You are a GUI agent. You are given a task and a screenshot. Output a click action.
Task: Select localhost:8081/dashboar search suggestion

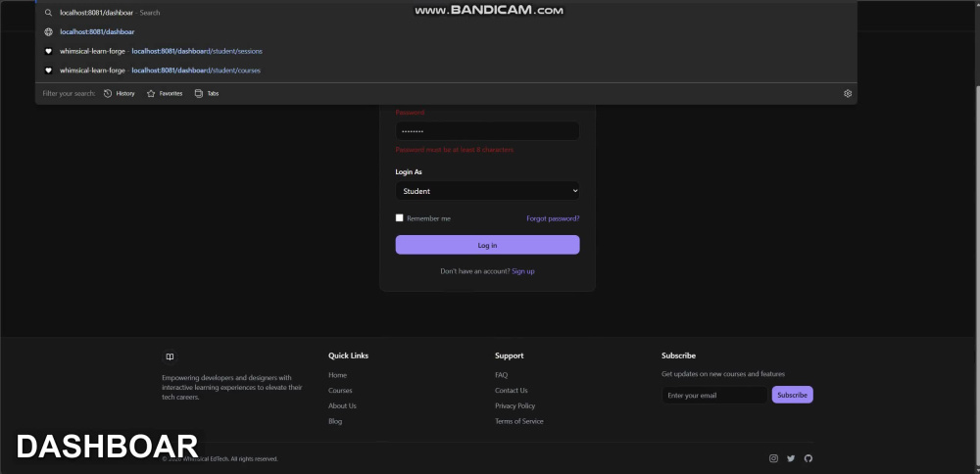(x=446, y=13)
